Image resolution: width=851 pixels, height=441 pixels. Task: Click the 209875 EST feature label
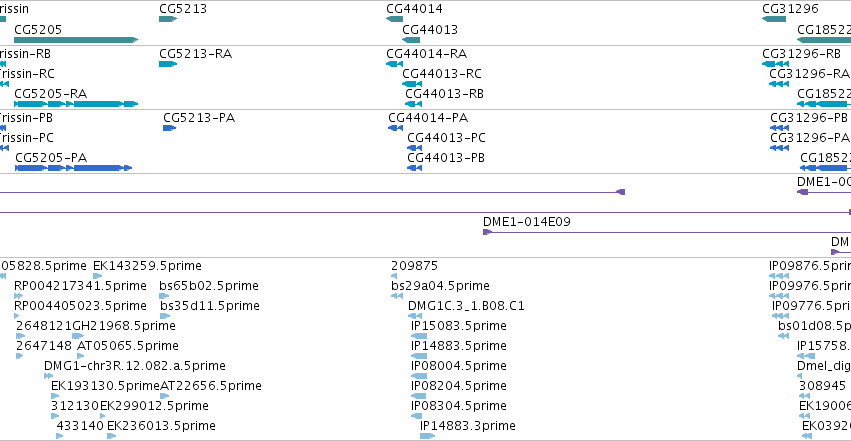coord(414,266)
